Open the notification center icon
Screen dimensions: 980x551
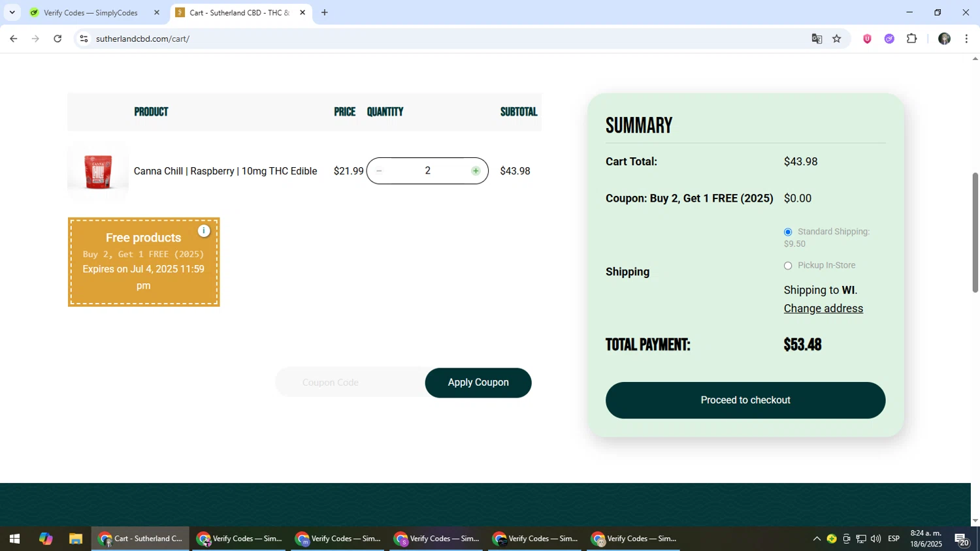click(962, 539)
